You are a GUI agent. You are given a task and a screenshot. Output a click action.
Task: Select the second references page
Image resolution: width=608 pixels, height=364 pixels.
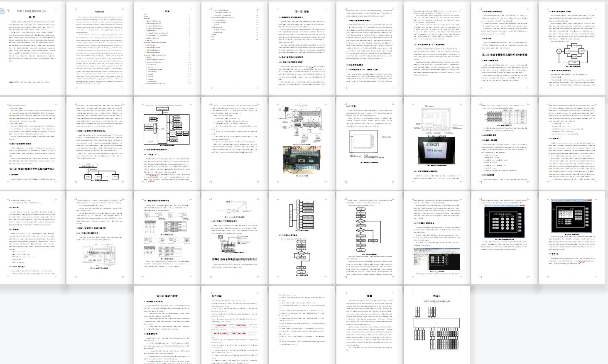click(x=302, y=325)
